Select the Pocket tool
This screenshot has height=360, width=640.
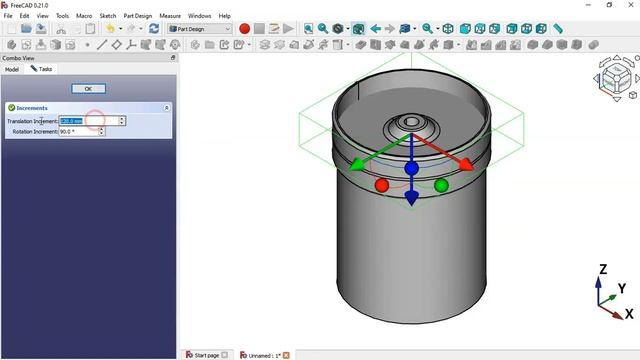click(360, 44)
